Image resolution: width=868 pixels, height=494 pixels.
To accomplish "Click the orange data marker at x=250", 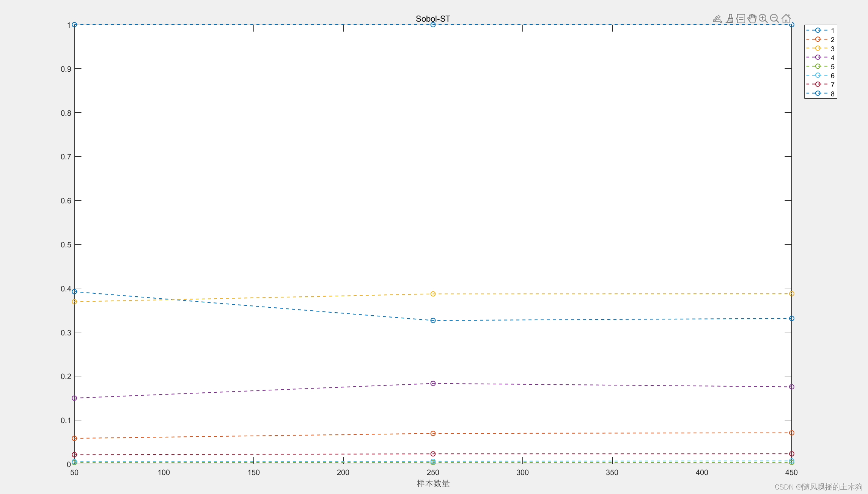I will point(433,433).
